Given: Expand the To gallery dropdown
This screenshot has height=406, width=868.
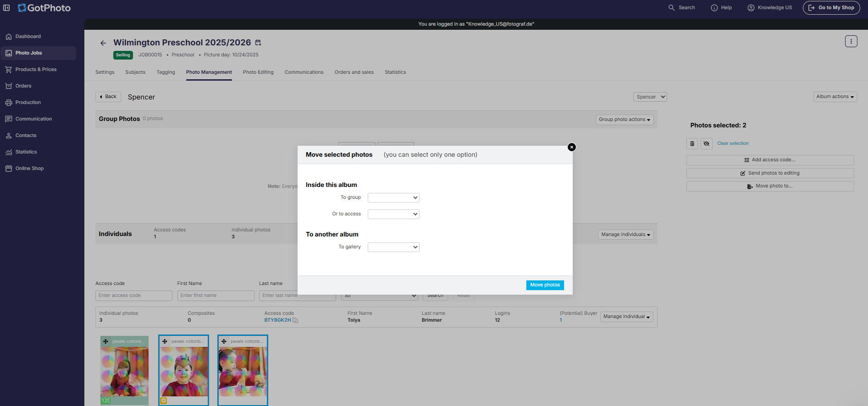Looking at the screenshot, I should [x=393, y=247].
